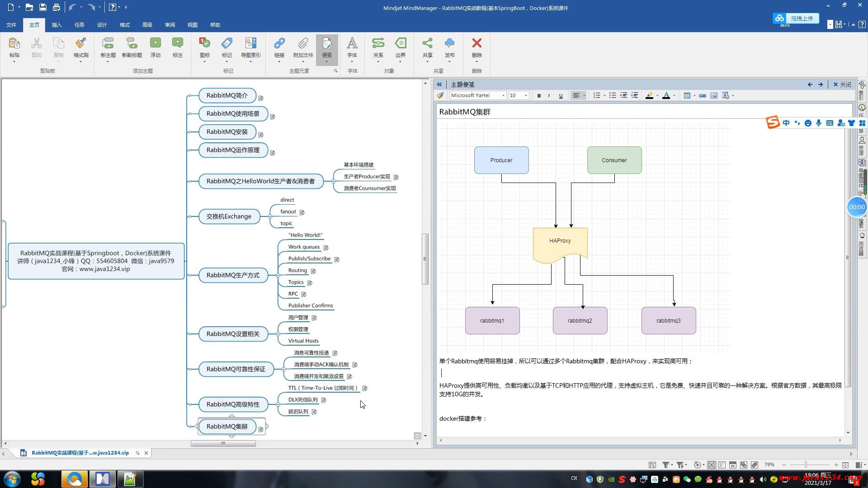Insert a floating topic (浮动)

156,43
